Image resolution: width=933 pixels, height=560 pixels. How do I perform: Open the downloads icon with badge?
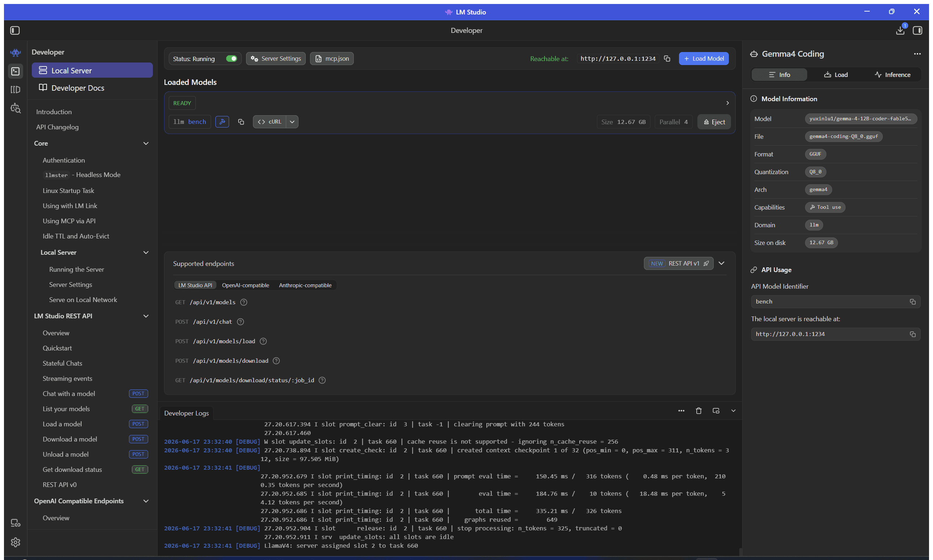coord(900,30)
